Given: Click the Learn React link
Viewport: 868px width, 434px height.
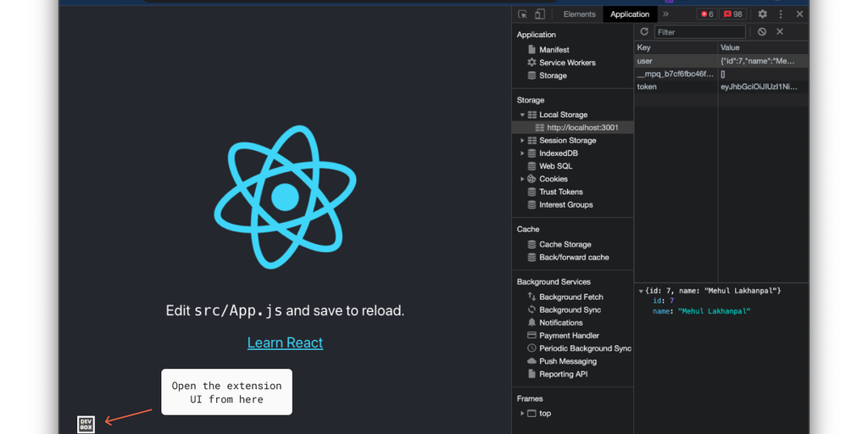Looking at the screenshot, I should coord(285,342).
